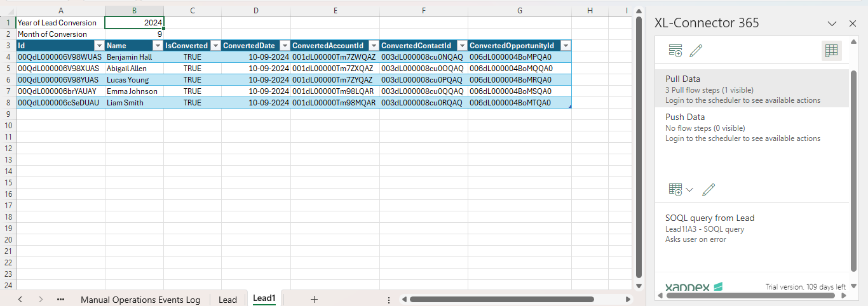Open the XL-Connector pane options chevron
The height and width of the screenshot is (306, 868).
832,23
